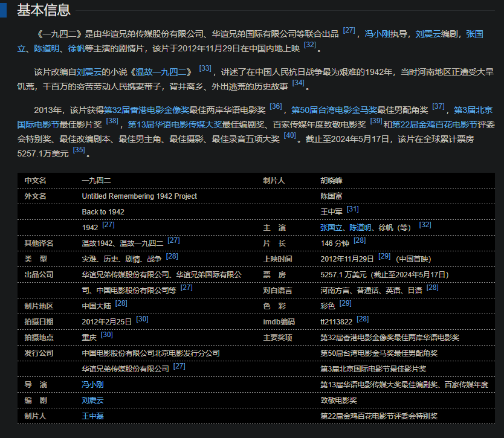Viewport: 504px width, 438px height.
Task: Open the 第13届华语电影传媒大奖 link
Action: coord(175,124)
